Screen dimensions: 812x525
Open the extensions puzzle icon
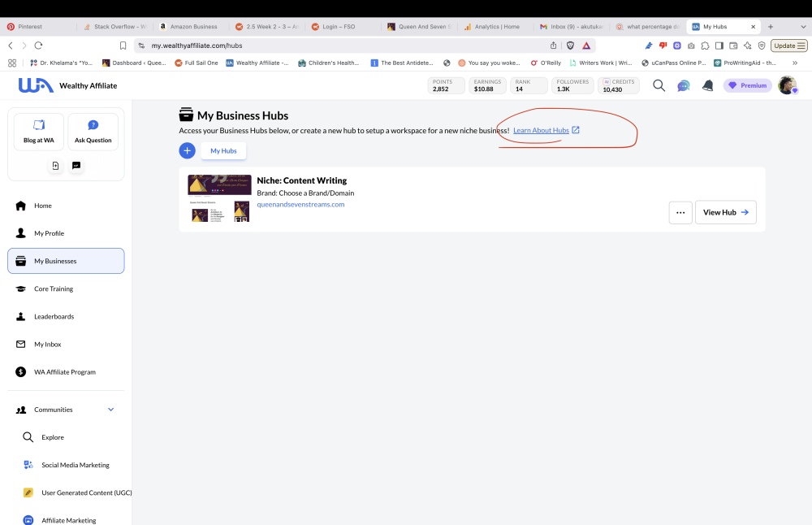pos(706,46)
